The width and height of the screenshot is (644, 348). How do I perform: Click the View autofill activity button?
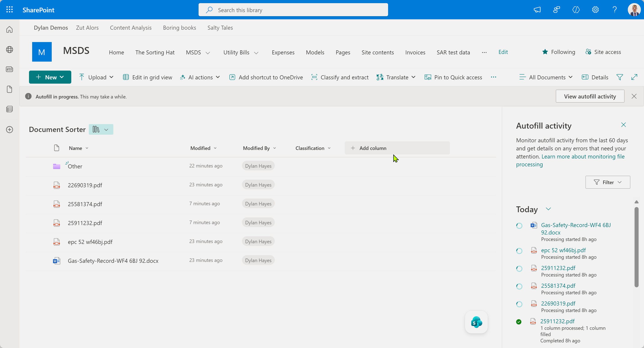pos(590,96)
